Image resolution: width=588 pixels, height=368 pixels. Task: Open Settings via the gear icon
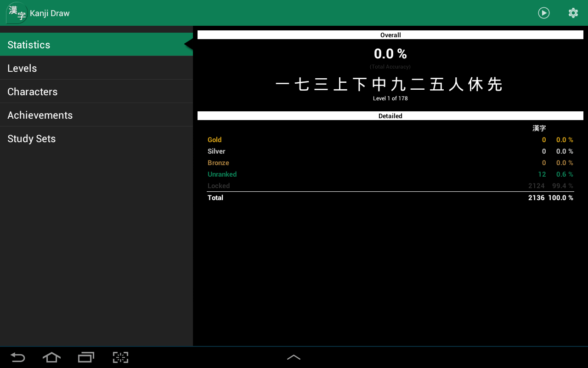click(573, 13)
